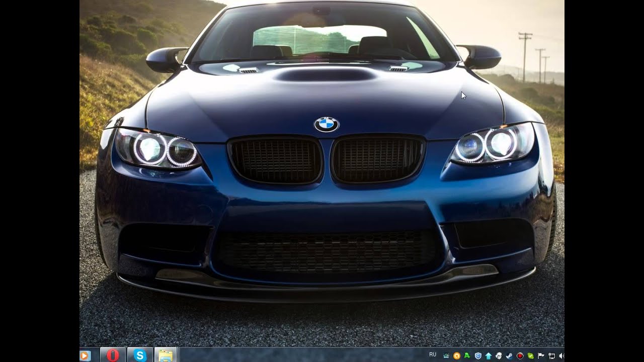Open the network monitor graph tray icon
The width and height of the screenshot is (644, 362).
click(446, 355)
